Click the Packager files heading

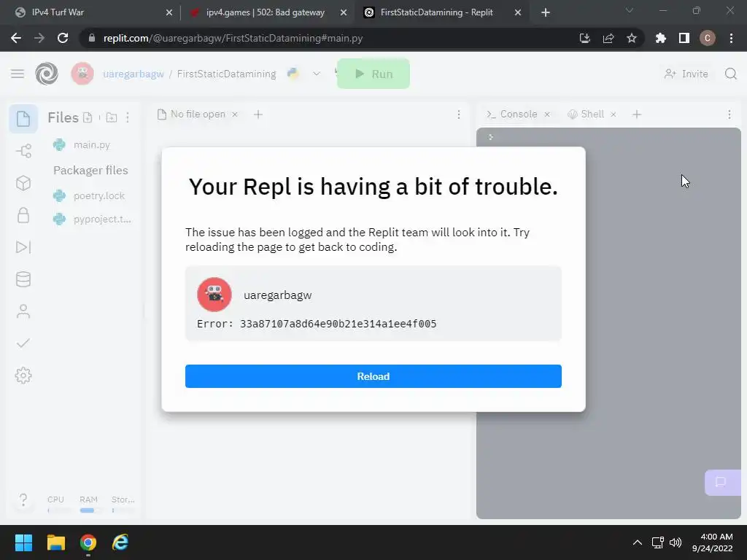[x=90, y=171]
